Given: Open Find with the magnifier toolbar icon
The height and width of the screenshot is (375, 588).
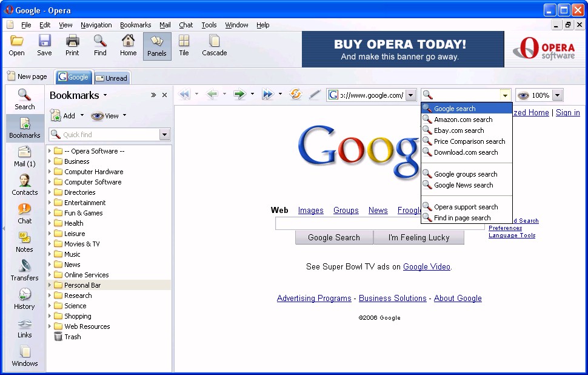Looking at the screenshot, I should (100, 46).
